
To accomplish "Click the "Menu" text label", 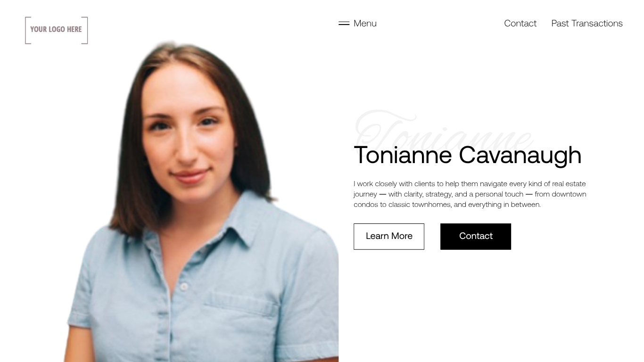I will 365,23.
